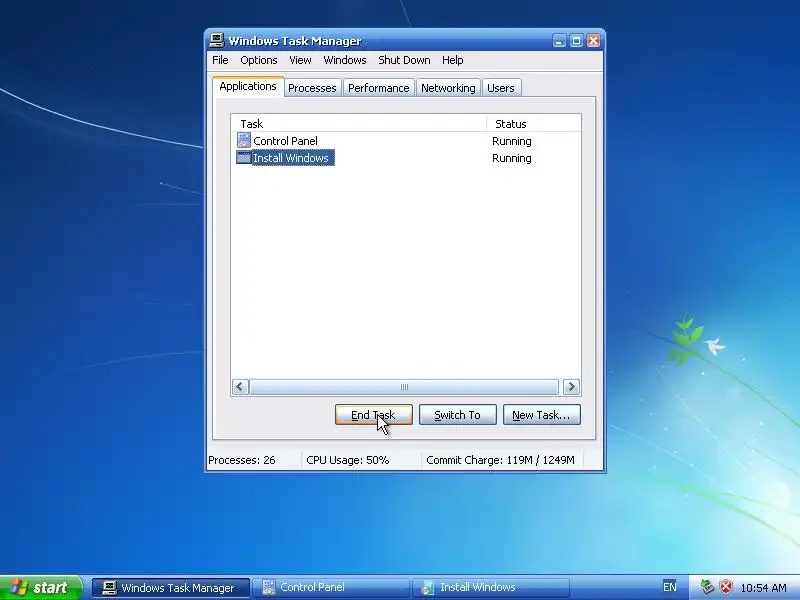Click the Processes: 26 status bar entry
Viewport: 800px width, 600px height.
(242, 460)
